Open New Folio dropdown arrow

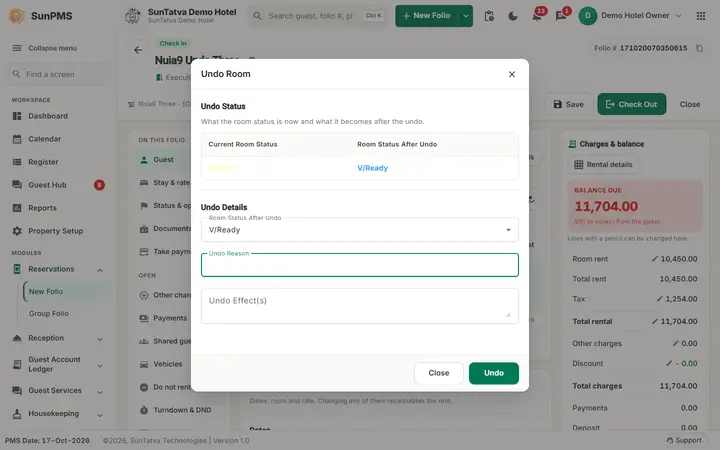pos(466,16)
